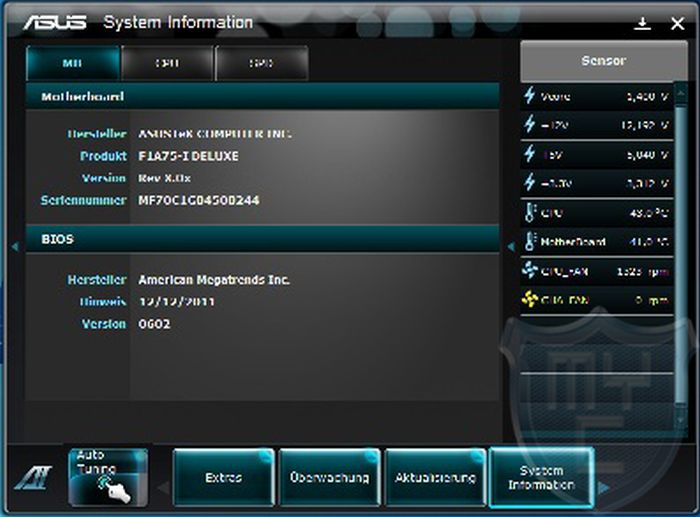Click the minimize-to-tray download arrow icon
The height and width of the screenshot is (517, 700).
pyautogui.click(x=642, y=24)
